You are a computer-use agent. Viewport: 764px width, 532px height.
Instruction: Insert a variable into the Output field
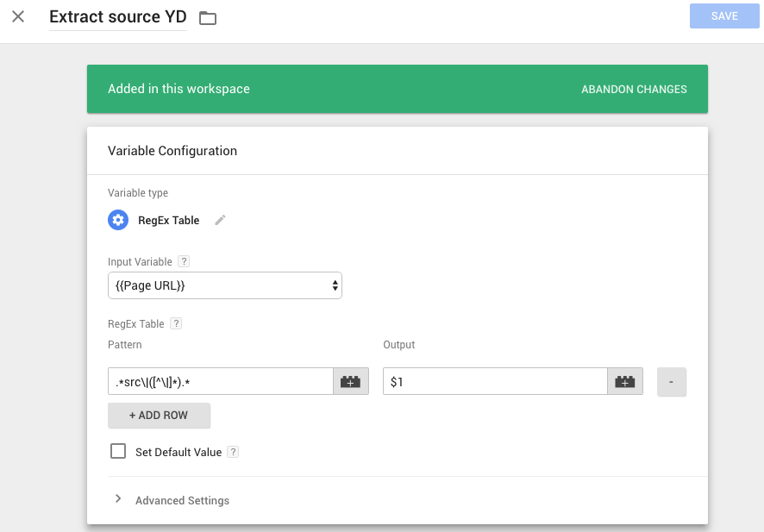(x=625, y=382)
